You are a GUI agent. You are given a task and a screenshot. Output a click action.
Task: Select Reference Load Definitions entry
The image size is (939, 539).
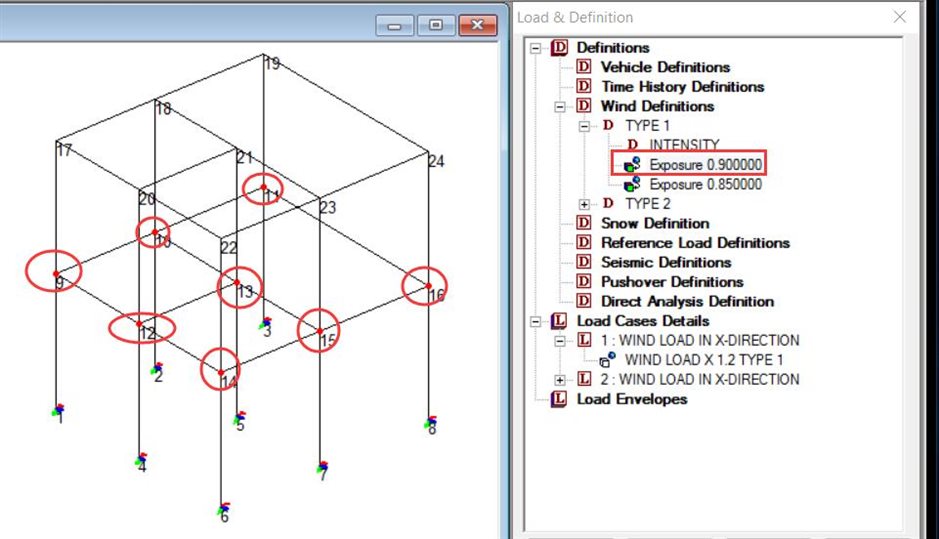pyautogui.click(x=695, y=243)
